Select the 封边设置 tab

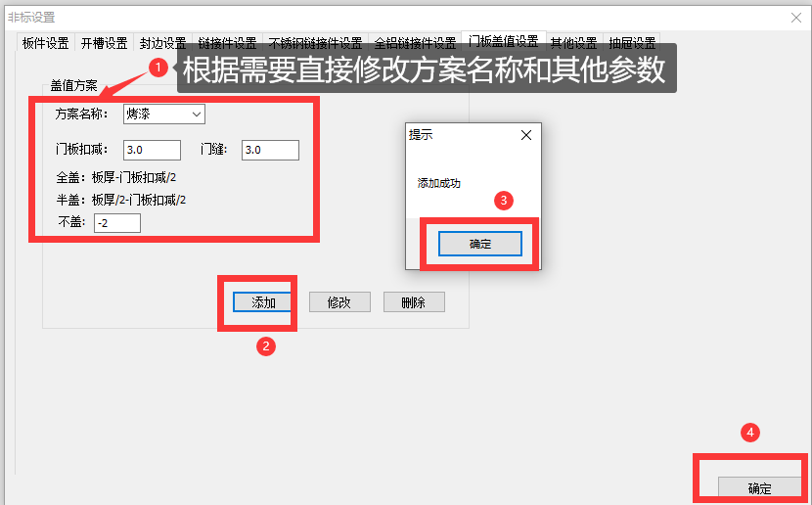(x=162, y=42)
